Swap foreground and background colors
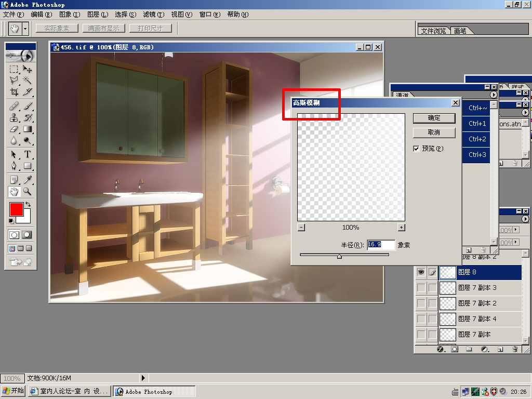The height and width of the screenshot is (399, 532). [x=28, y=204]
